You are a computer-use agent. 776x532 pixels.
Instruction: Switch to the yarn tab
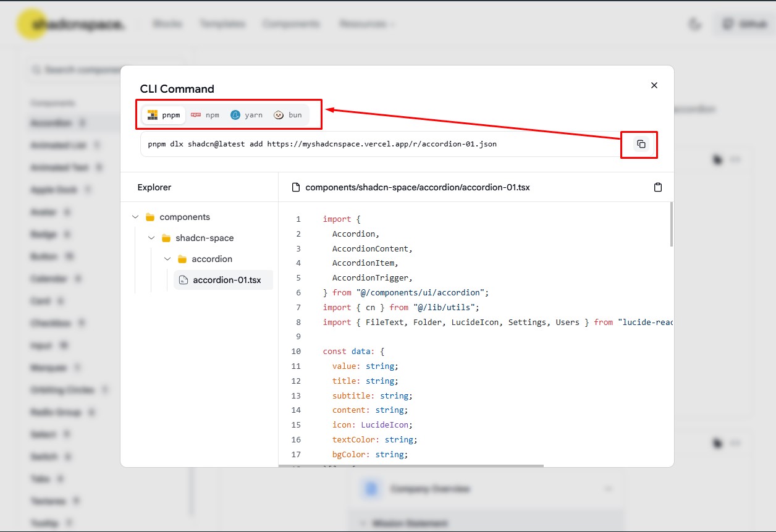247,115
